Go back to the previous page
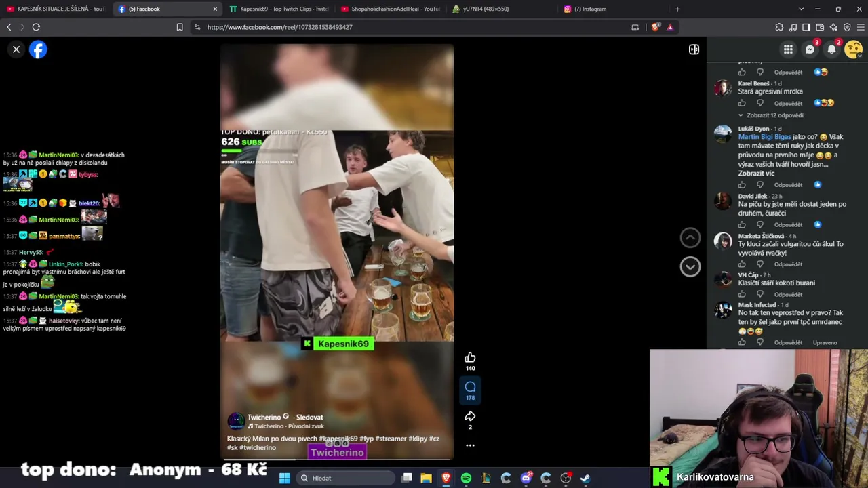The image size is (868, 488). pyautogui.click(x=9, y=27)
